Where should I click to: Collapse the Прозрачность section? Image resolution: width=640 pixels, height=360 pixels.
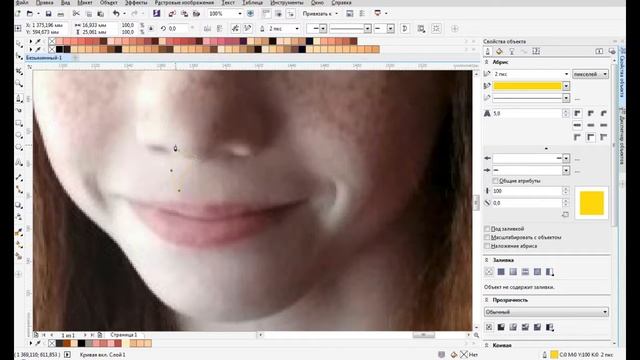point(487,300)
